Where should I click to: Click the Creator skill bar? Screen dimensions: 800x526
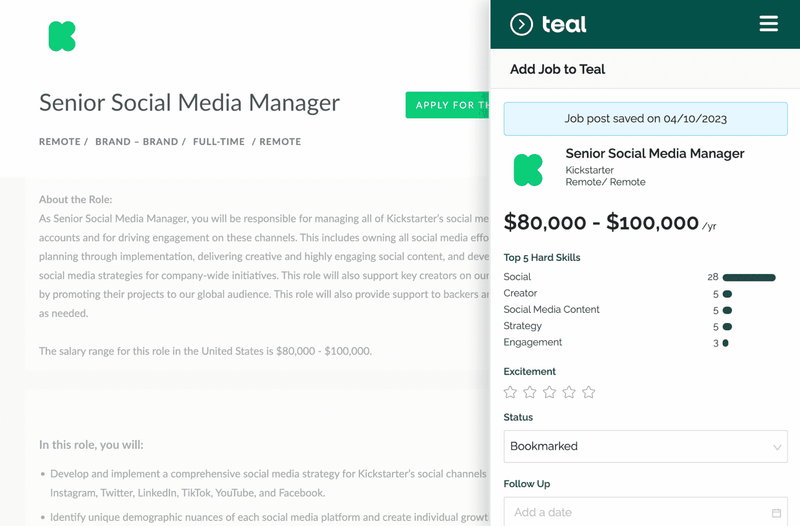728,294
